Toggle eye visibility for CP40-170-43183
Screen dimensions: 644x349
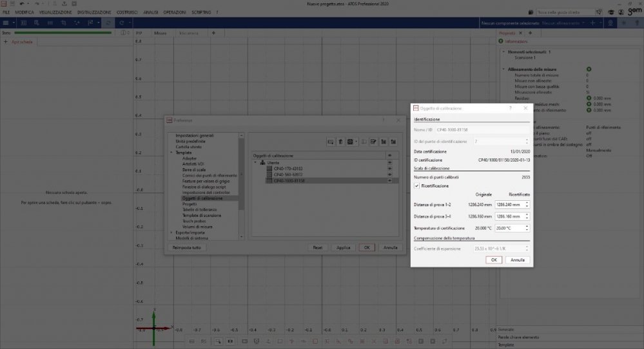click(389, 169)
